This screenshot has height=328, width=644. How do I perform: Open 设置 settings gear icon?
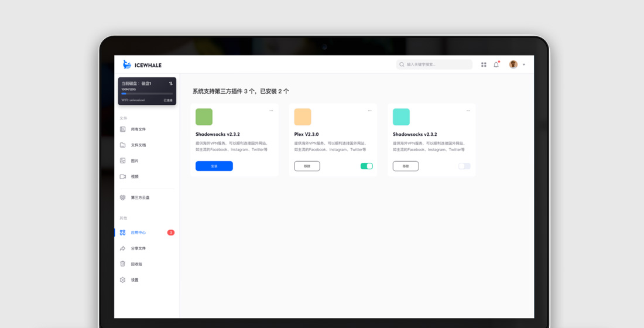(122, 280)
